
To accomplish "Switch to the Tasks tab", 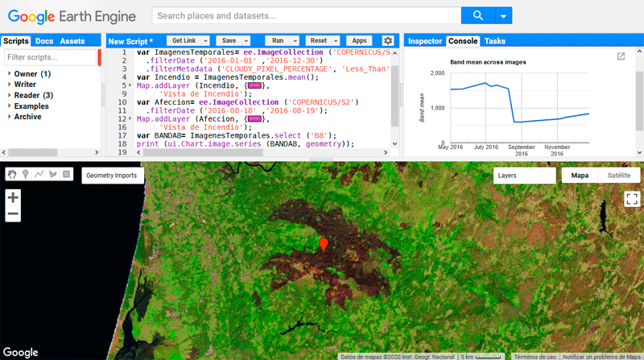I will coord(494,41).
